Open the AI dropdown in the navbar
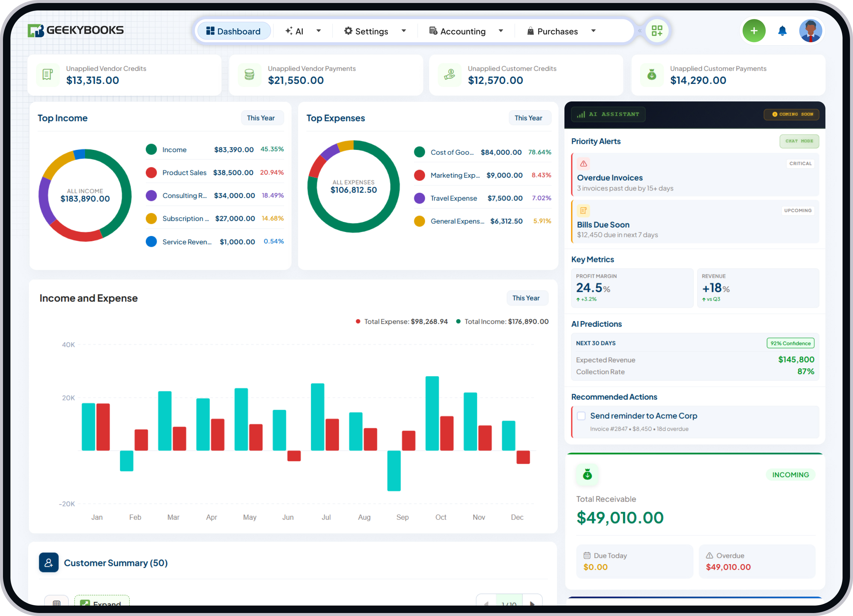 coord(318,31)
